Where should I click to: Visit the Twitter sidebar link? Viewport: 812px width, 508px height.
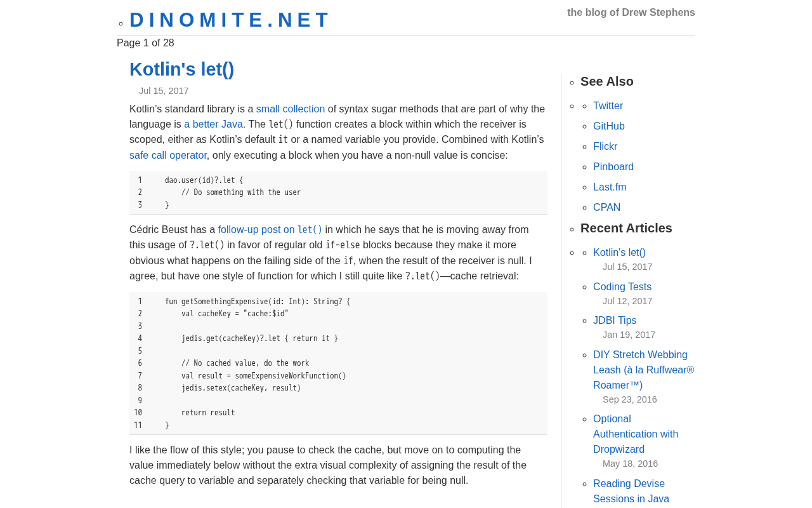click(608, 105)
